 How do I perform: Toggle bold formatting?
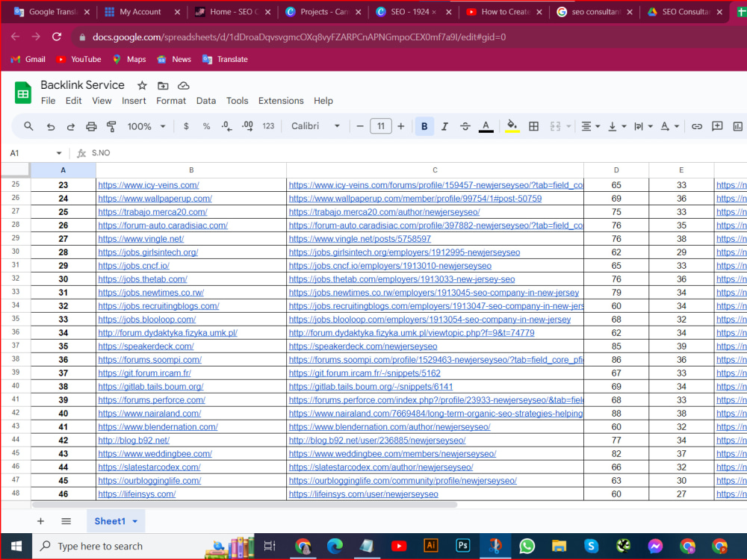click(x=424, y=126)
